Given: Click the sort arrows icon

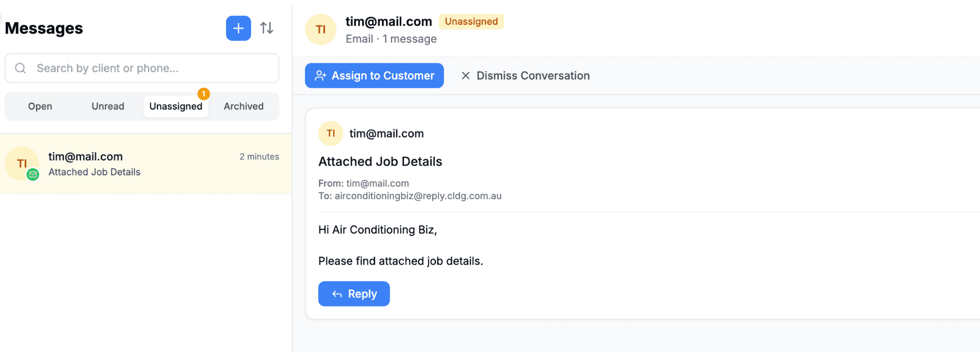Looking at the screenshot, I should coord(267,28).
